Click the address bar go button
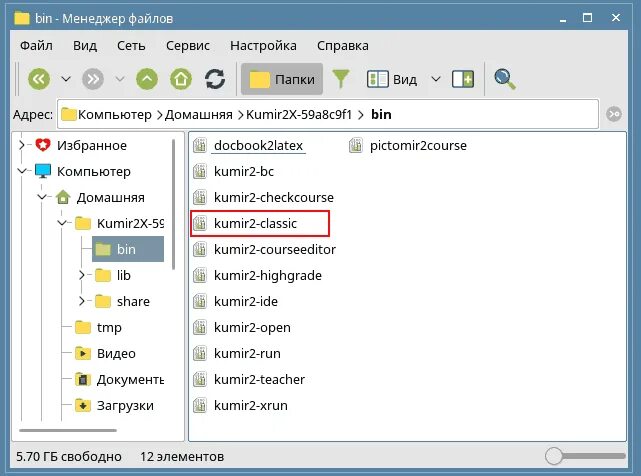Image resolution: width=641 pixels, height=476 pixels. click(x=614, y=114)
